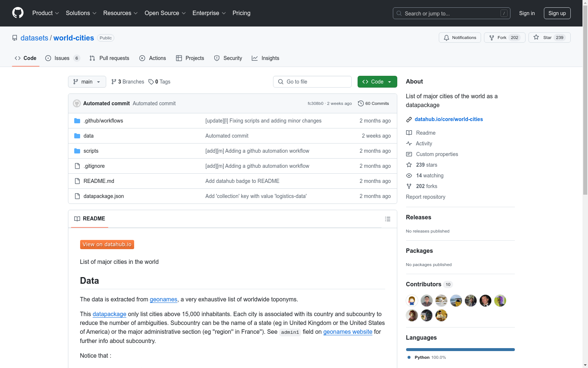Open the fc308b0 commit hash link
Image resolution: width=588 pixels, height=368 pixels.
point(315,103)
